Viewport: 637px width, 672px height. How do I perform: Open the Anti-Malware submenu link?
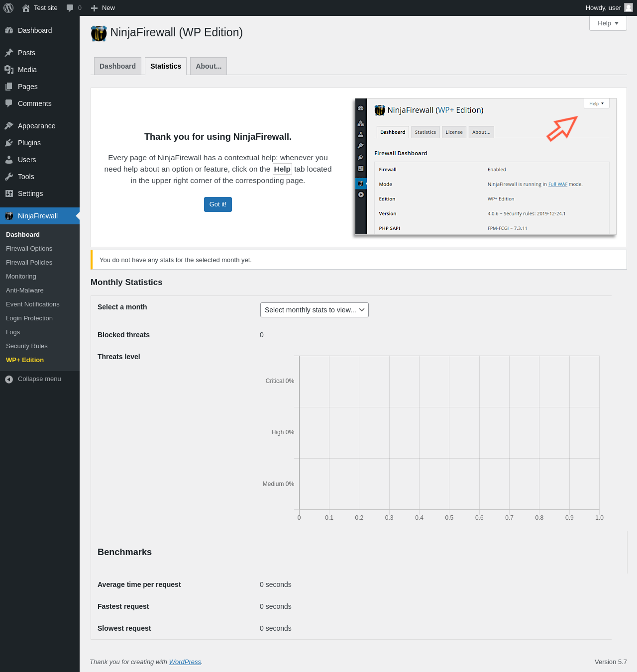click(x=25, y=290)
